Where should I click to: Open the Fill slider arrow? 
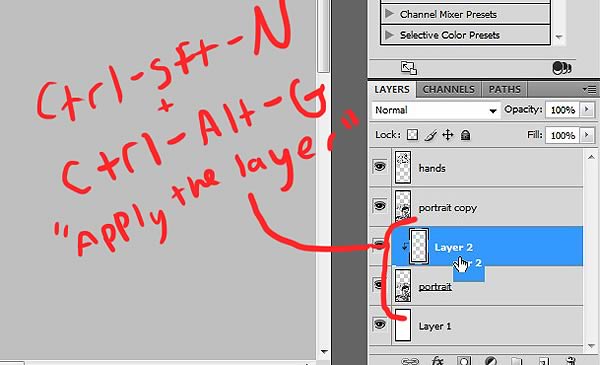click(x=587, y=135)
